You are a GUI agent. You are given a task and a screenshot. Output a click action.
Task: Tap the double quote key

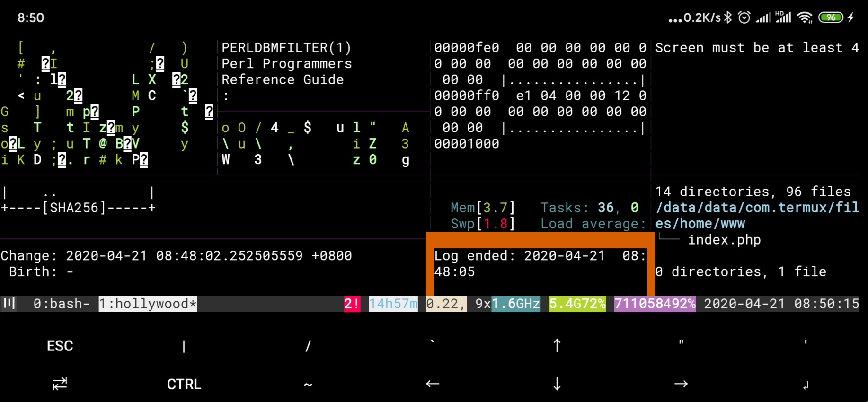681,342
